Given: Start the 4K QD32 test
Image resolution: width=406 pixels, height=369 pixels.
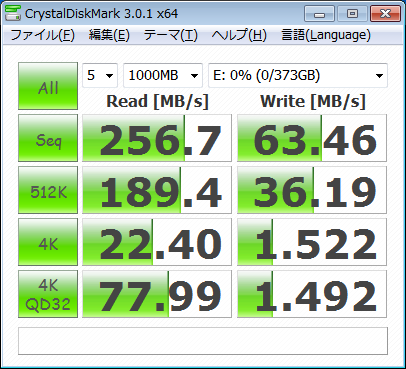Looking at the screenshot, I should [x=48, y=294].
